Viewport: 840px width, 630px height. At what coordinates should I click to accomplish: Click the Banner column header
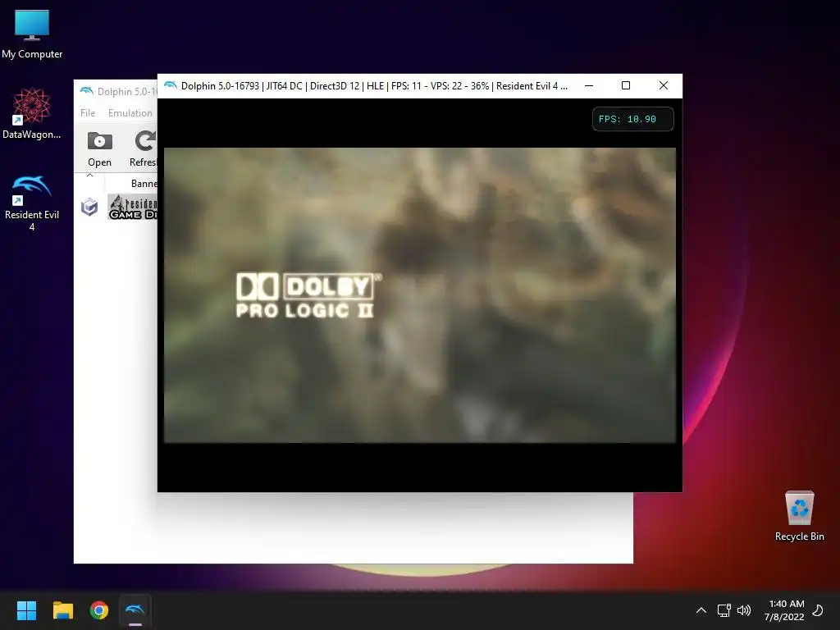(144, 183)
